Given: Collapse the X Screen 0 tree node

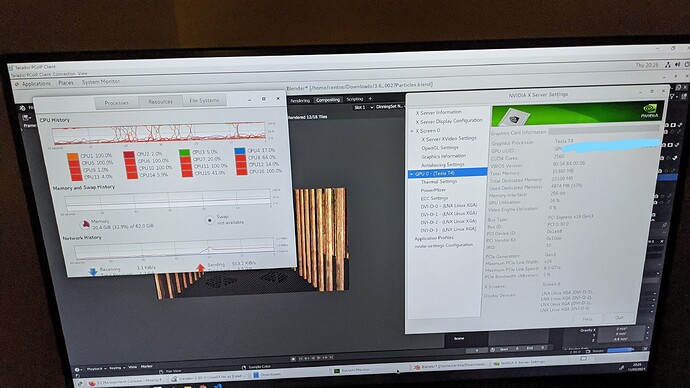Looking at the screenshot, I should point(412,131).
